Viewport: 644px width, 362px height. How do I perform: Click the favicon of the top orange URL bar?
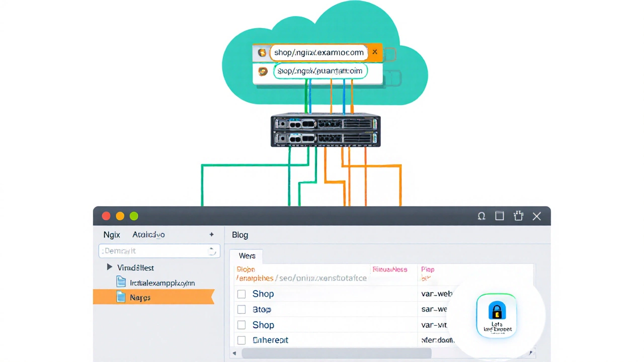[x=262, y=52]
